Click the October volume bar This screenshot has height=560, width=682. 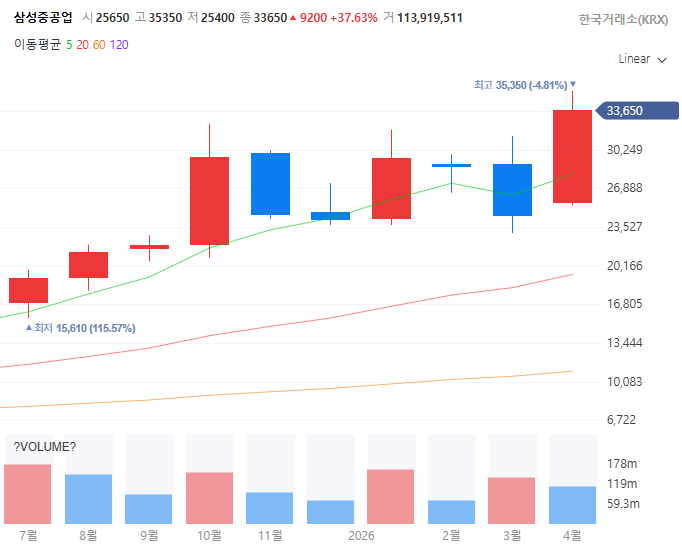coord(209,498)
